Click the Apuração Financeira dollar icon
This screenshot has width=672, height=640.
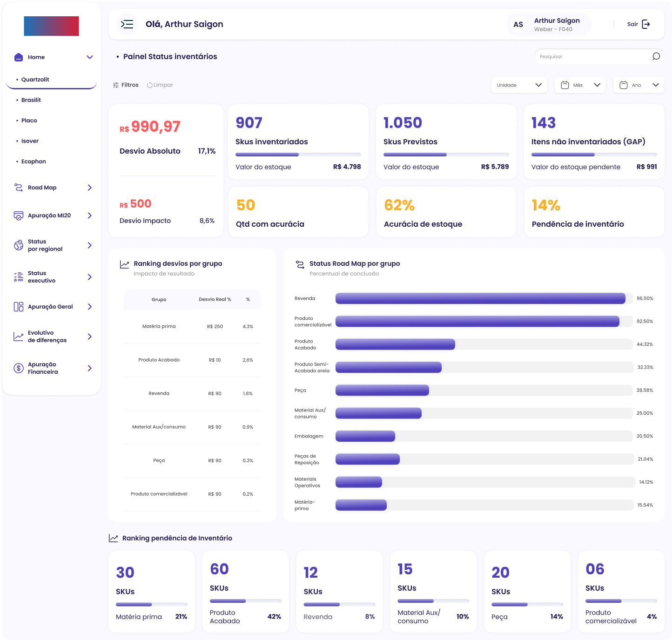tap(19, 368)
